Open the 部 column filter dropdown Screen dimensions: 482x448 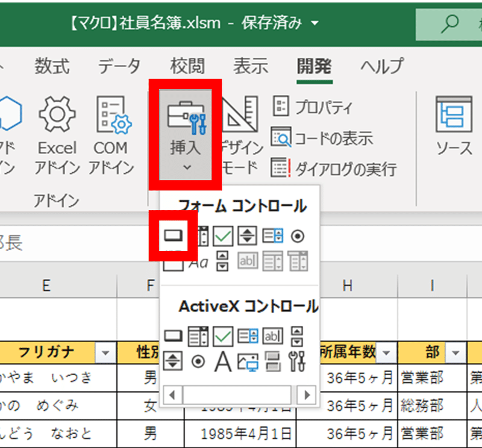tap(455, 352)
